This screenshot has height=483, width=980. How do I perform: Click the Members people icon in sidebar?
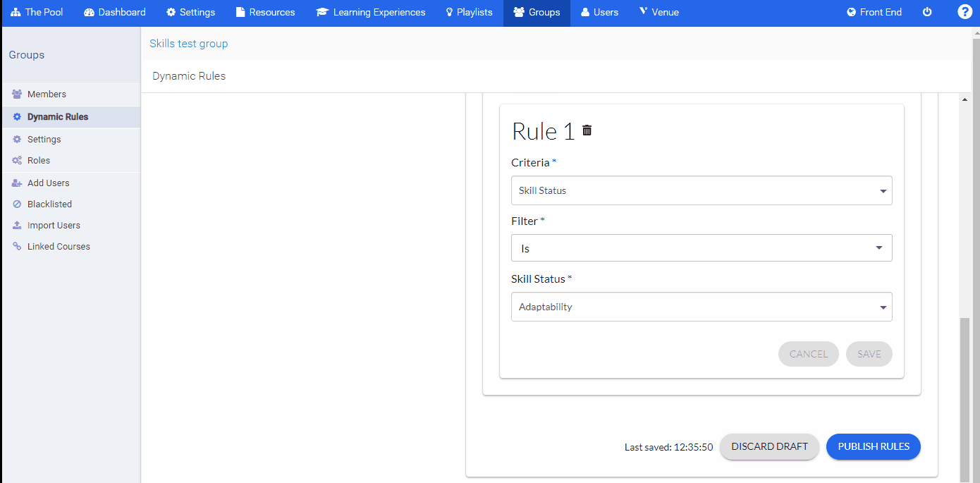pos(16,94)
